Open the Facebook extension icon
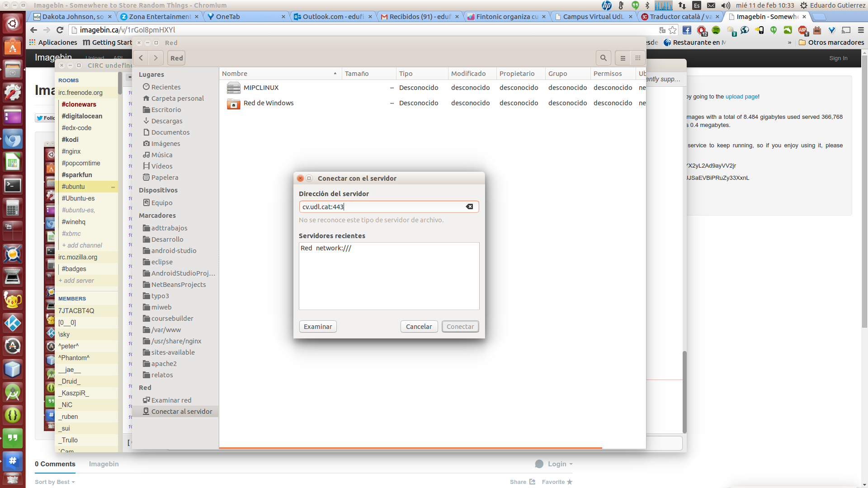Screen dimensions: 868x488 coord(687,30)
